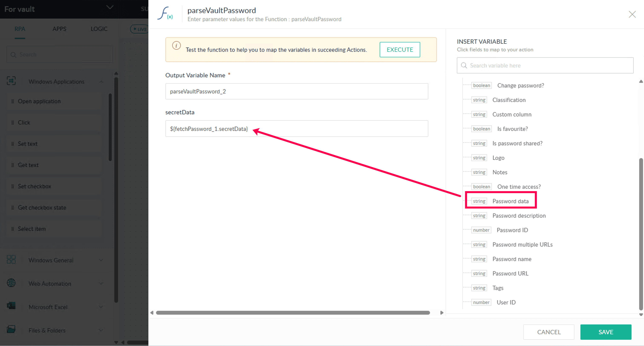
Task: Close the parseVaultPassword dialog
Action: click(x=632, y=14)
